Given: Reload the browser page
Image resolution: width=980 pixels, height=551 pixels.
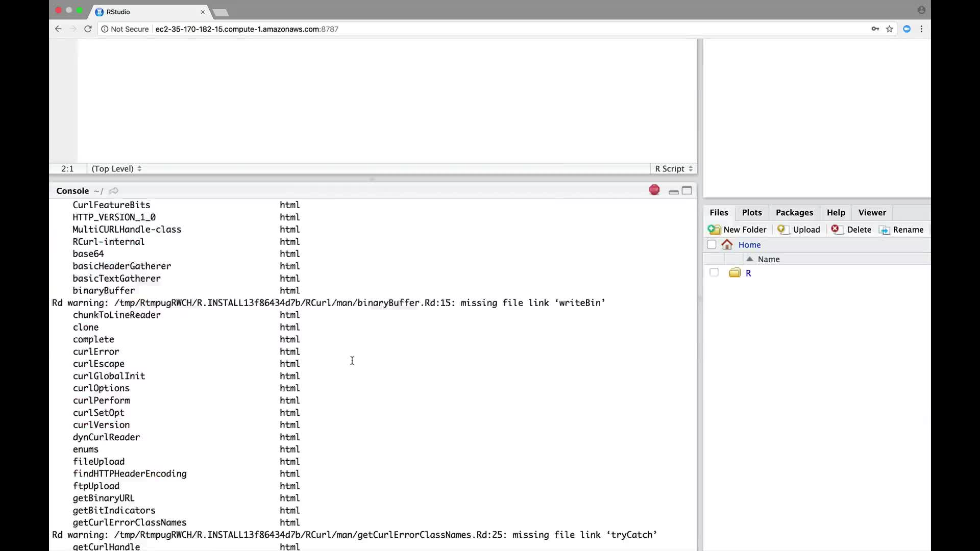Looking at the screenshot, I should coord(88,29).
